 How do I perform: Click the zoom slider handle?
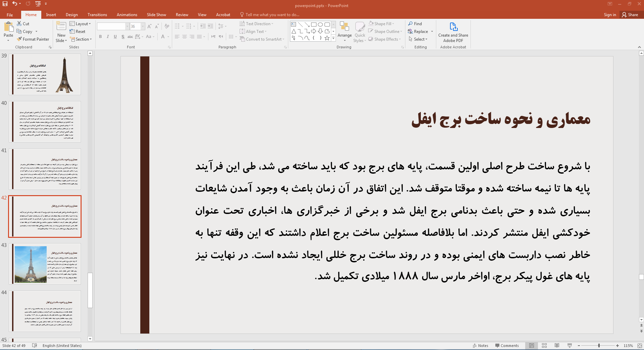[599, 345]
